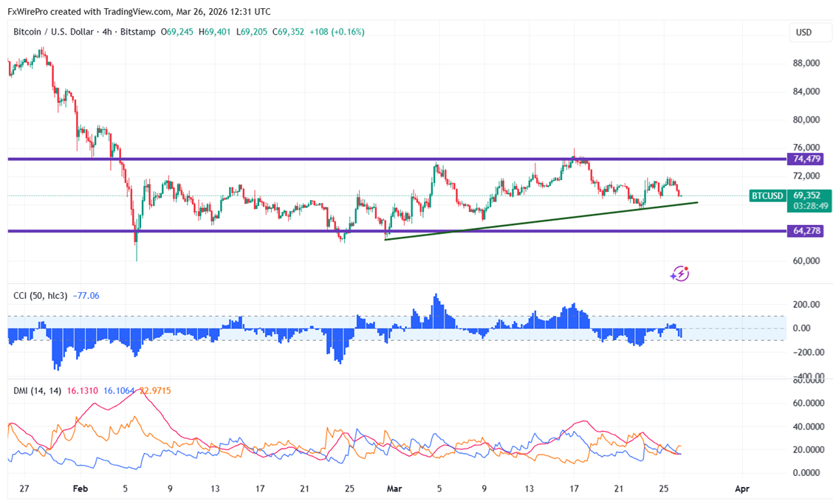Click the 40.0000 DMI axis label
833x504 pixels.
click(809, 427)
